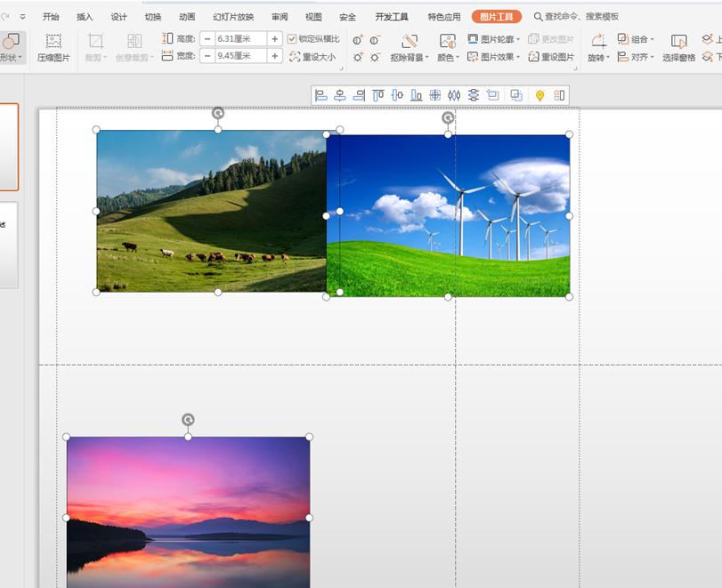Decrease picture width with the minus button
This screenshot has height=588, width=722.
coord(207,56)
